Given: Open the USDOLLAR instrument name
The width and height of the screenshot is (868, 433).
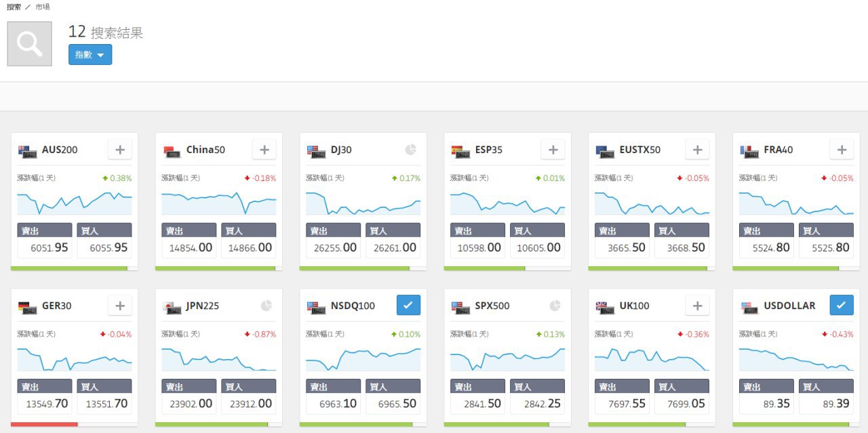Looking at the screenshot, I should click(x=789, y=306).
